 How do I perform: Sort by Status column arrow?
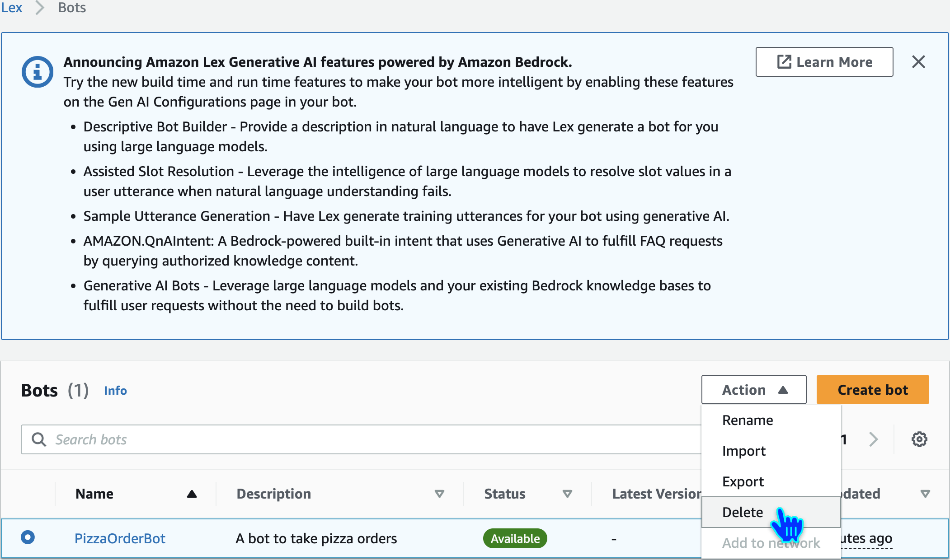(x=567, y=494)
